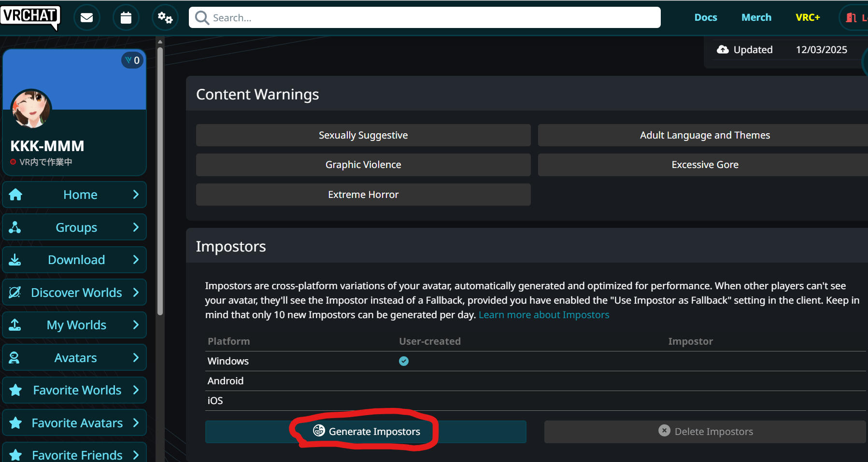Expand the My Worlds chevron arrow
The width and height of the screenshot is (868, 462).
click(x=136, y=325)
